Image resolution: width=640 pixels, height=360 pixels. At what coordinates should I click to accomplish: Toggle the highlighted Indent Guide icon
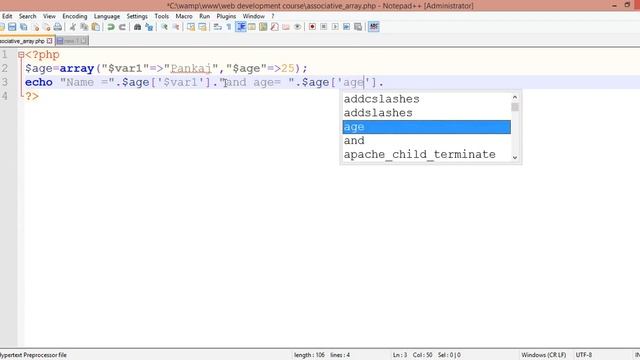coord(241,27)
